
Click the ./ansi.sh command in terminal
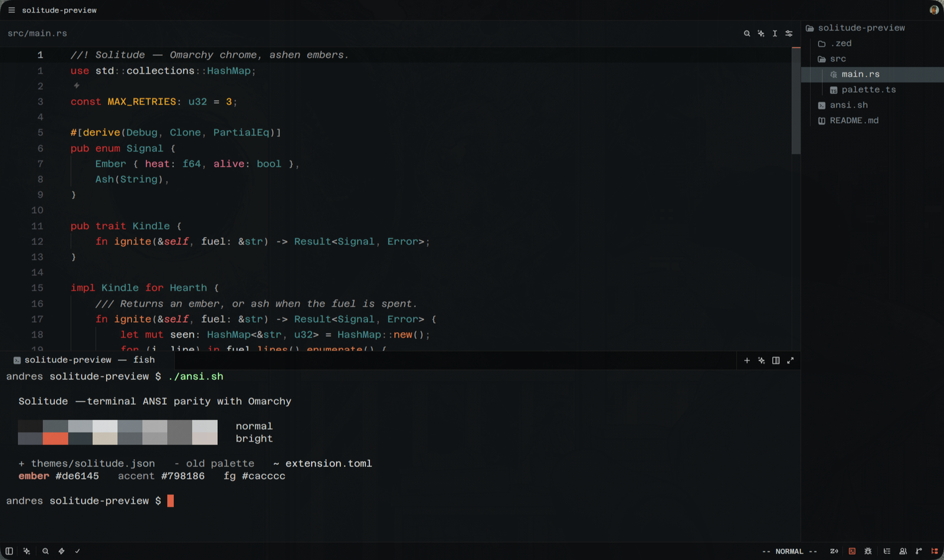[x=196, y=376]
